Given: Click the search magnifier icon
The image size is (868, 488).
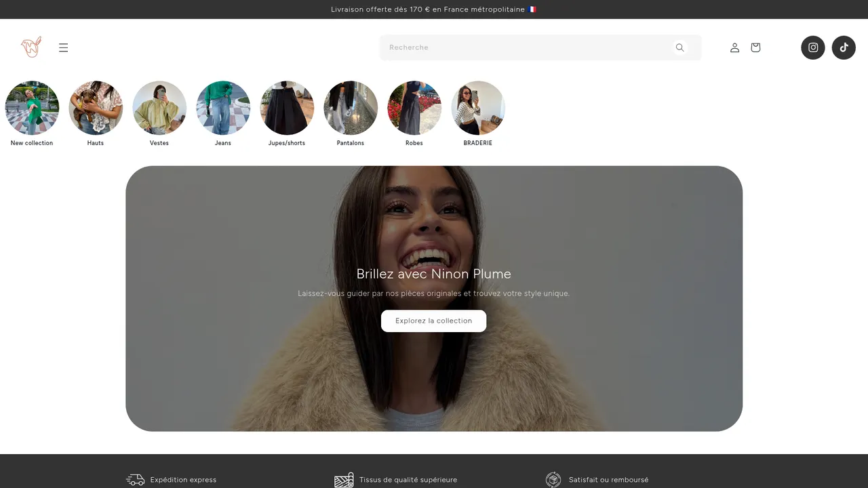Looking at the screenshot, I should pyautogui.click(x=679, y=47).
